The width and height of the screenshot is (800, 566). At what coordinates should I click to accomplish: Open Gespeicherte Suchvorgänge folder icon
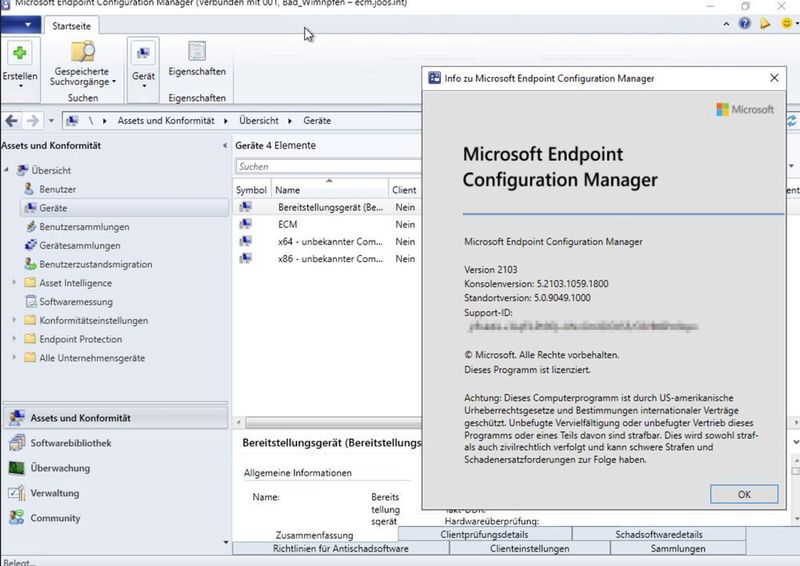83,52
